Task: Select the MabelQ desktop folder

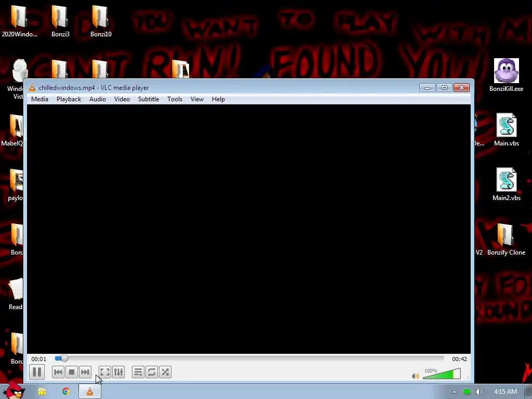Action: coord(12,130)
